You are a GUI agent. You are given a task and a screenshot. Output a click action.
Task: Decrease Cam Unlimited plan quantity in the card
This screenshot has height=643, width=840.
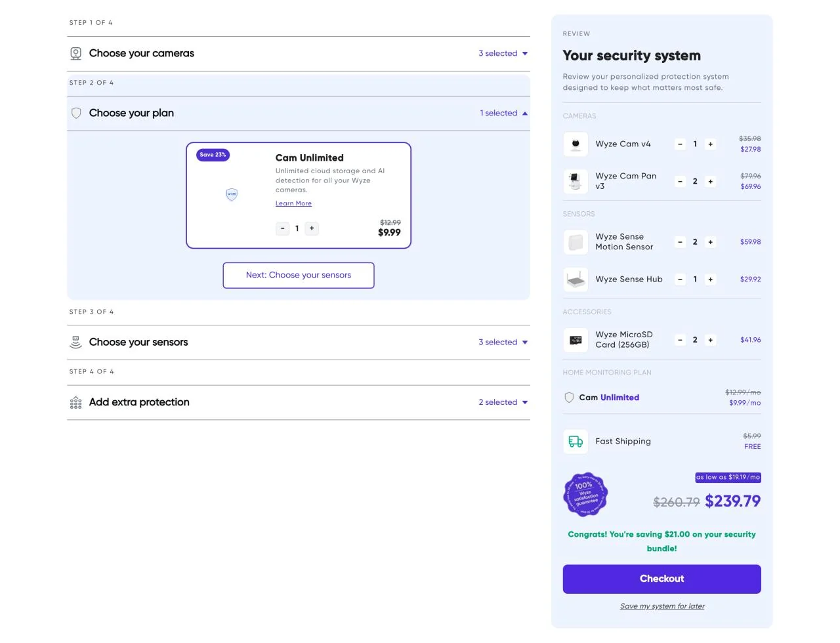[x=283, y=228]
